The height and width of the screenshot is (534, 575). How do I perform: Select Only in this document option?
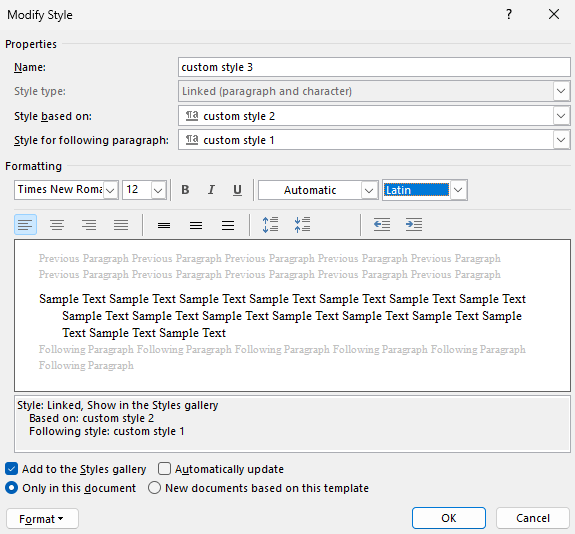click(x=11, y=488)
